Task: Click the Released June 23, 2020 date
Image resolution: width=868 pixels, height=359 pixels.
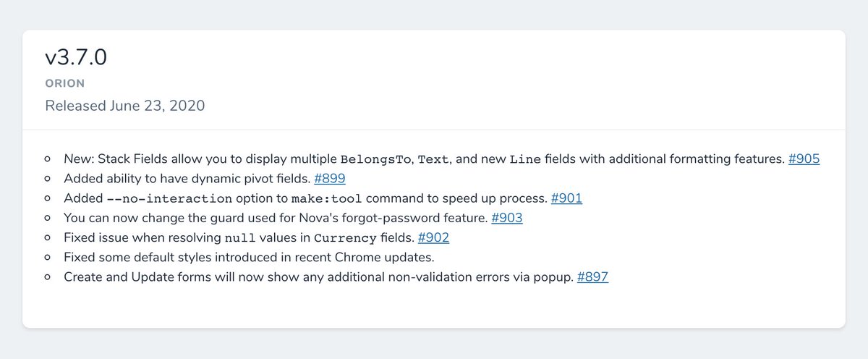Action: coord(124,106)
